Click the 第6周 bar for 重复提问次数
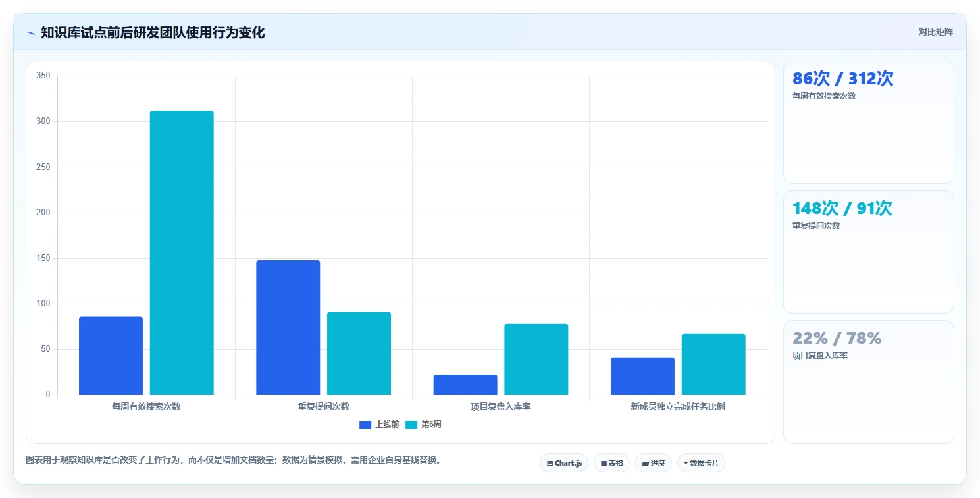 point(359,354)
